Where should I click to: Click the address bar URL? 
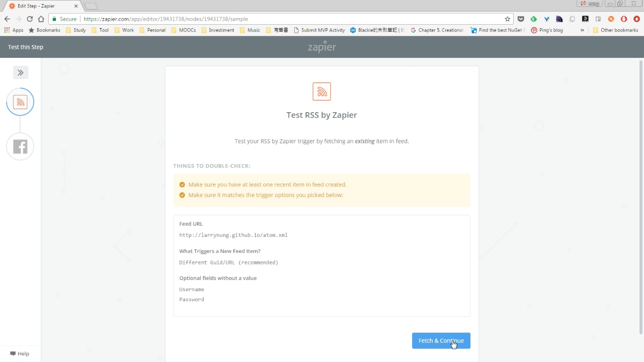[x=166, y=19]
